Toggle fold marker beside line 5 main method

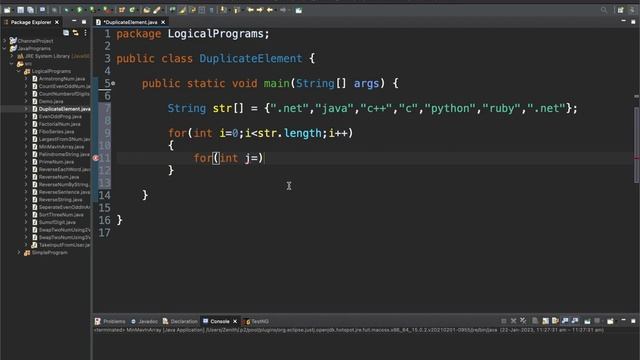click(113, 83)
